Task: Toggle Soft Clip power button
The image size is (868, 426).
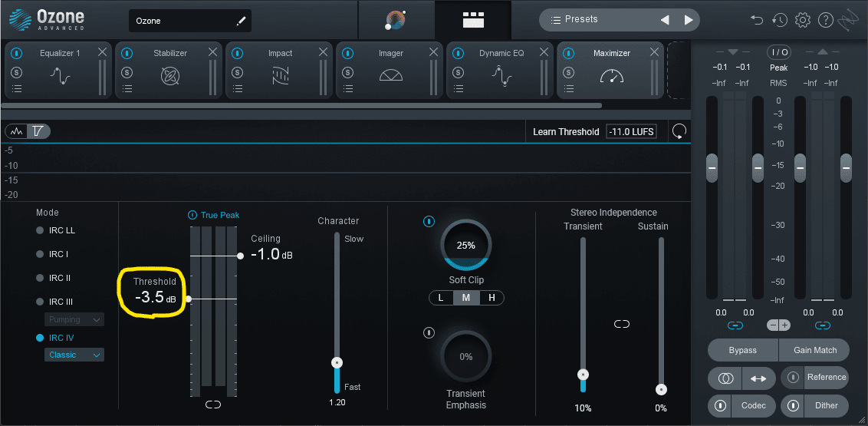Action: pos(429,222)
